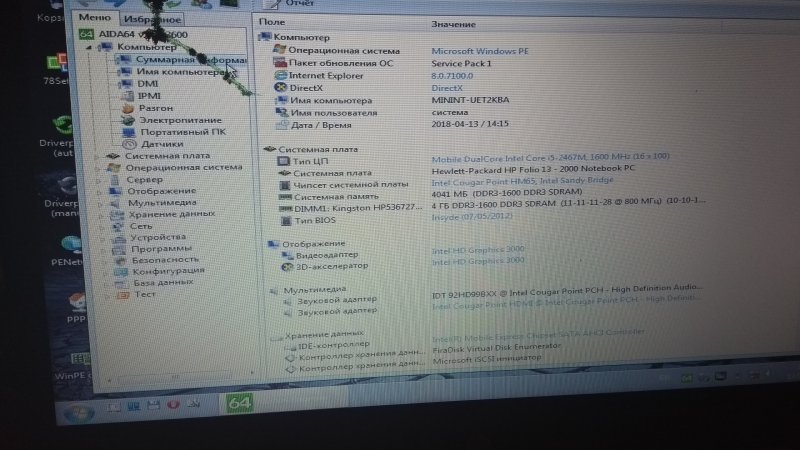Select the Электропитание power icon

coord(127,120)
